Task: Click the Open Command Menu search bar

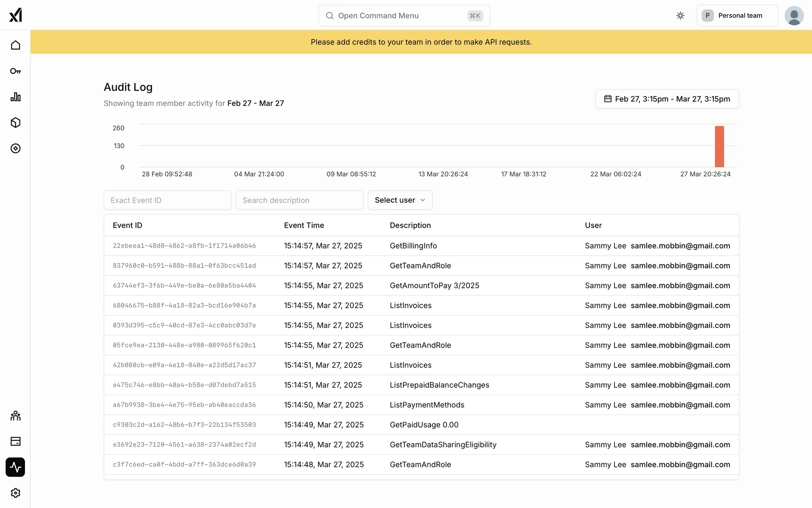Action: [404, 16]
